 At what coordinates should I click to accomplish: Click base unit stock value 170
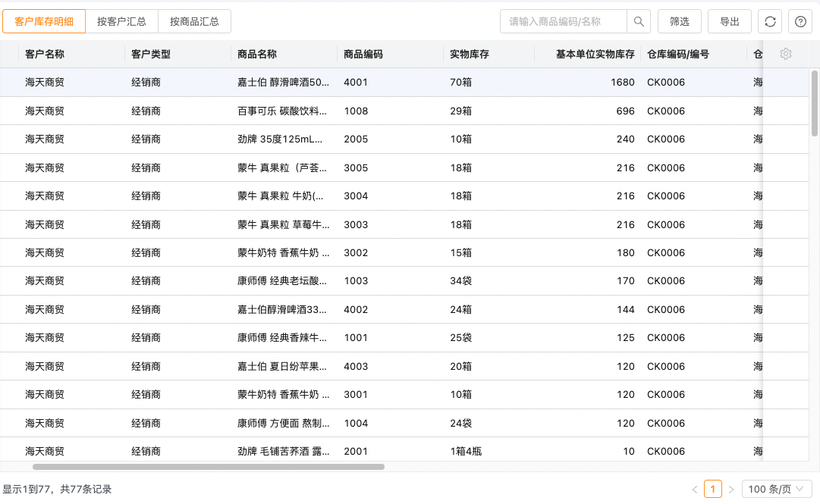click(626, 280)
